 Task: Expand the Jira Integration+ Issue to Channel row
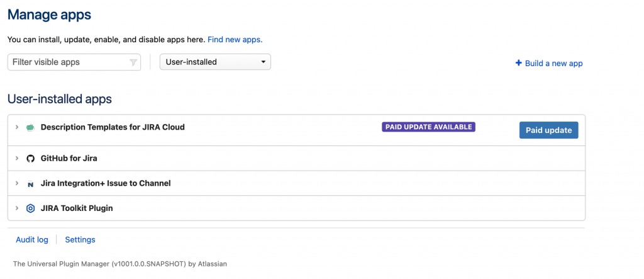pyautogui.click(x=18, y=183)
